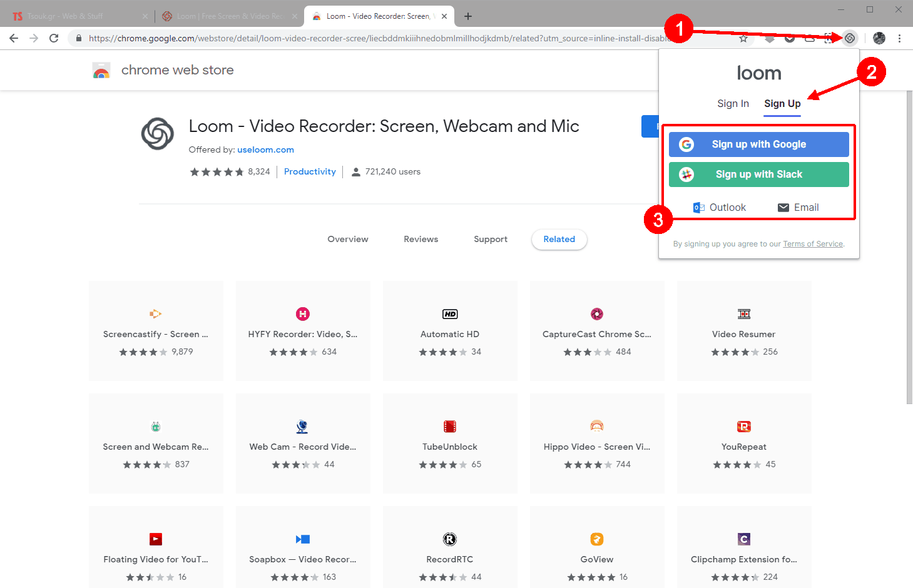Reload the current page
Viewport: 913px width, 588px height.
point(54,38)
